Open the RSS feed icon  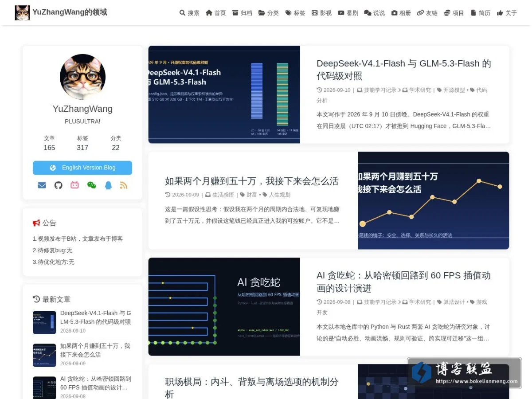[x=124, y=185]
